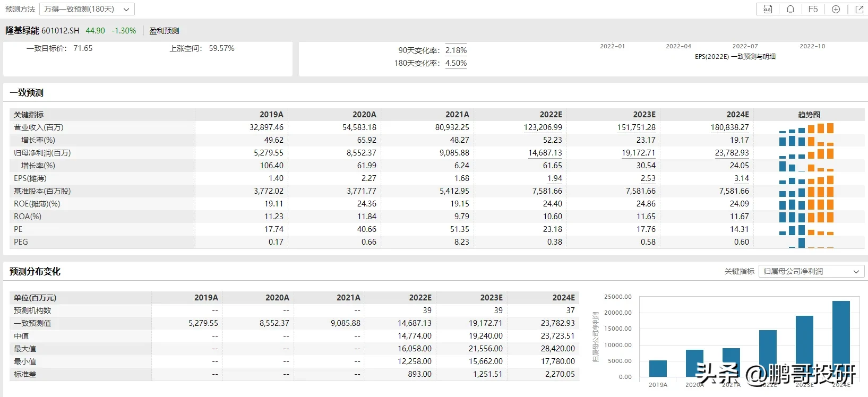
Task: Click the 2021A PE value 51.35
Action: tap(460, 229)
